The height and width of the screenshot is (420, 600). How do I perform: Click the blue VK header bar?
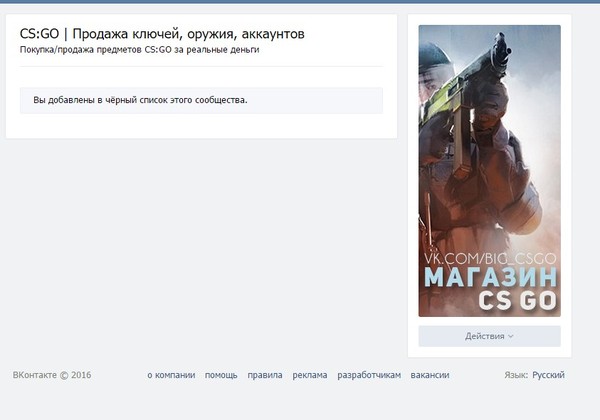[x=300, y=2]
